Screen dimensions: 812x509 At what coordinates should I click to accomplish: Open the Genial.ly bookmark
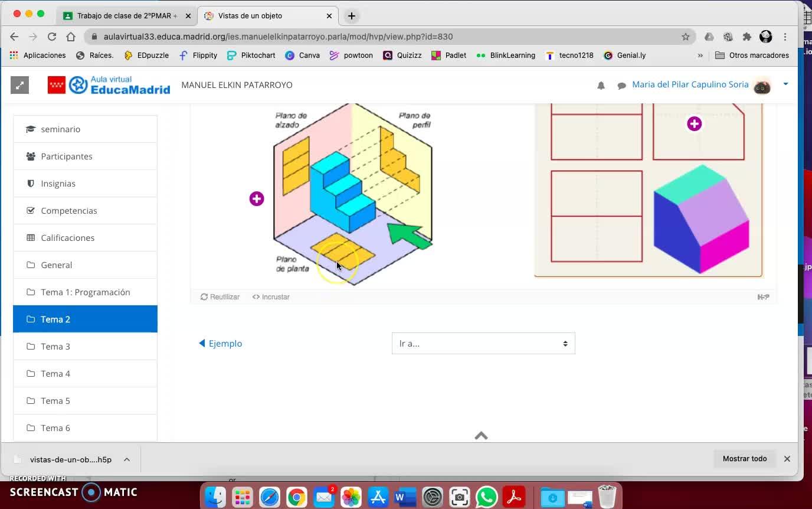coord(625,56)
